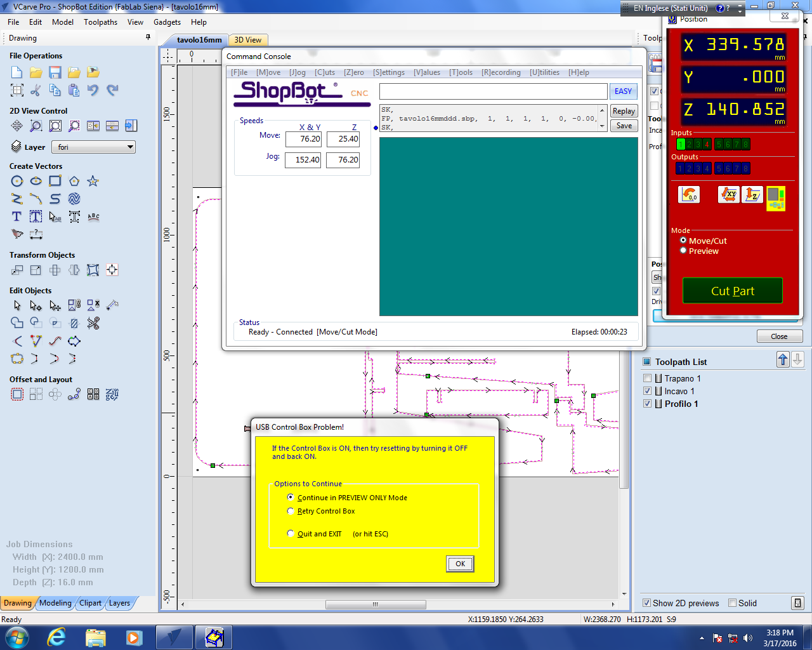
Task: Select the Draw Star tool
Action: click(93, 182)
